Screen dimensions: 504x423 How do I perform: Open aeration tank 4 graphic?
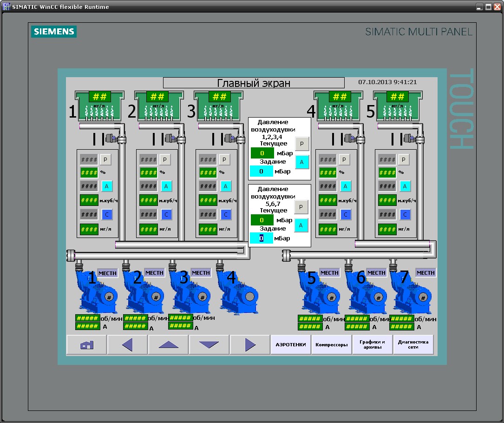click(339, 106)
